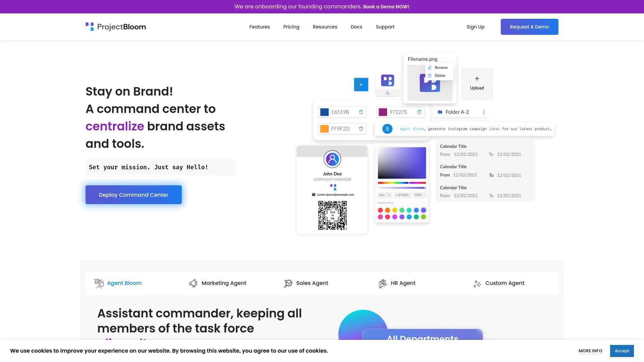Viewport: 644px width, 362px height.
Task: Click the handshake icon for HR Agent
Action: point(382,283)
